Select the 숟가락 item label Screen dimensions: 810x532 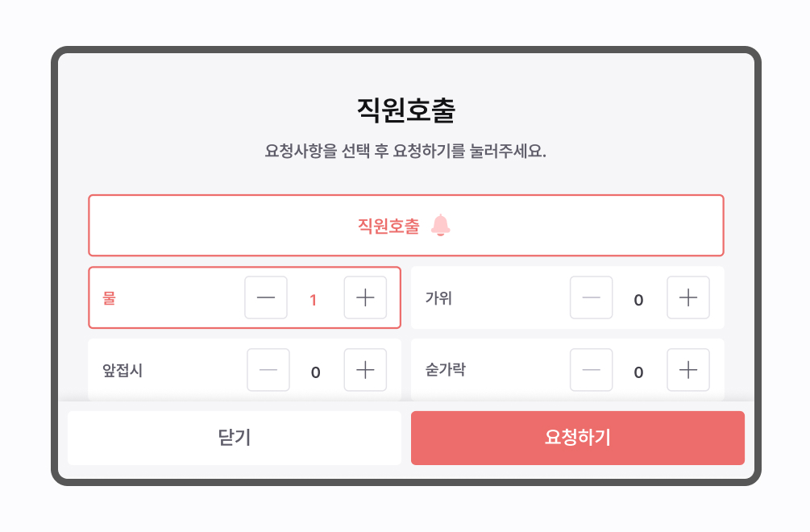pos(445,370)
